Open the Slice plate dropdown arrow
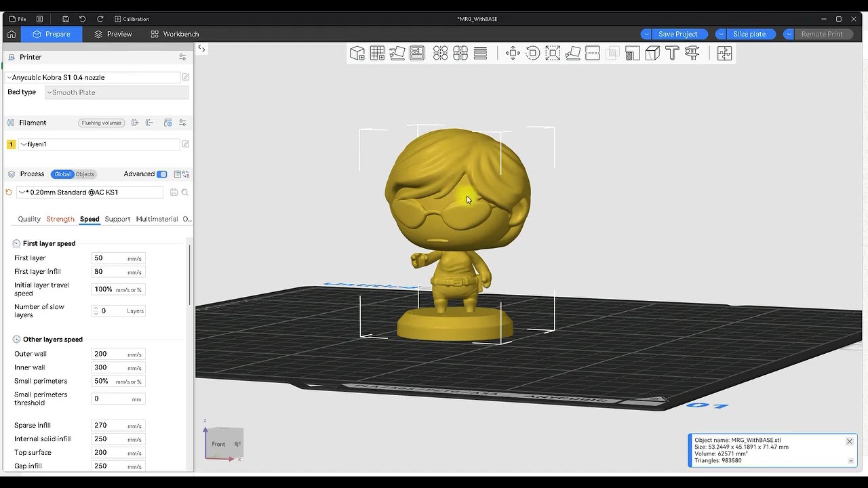The height and width of the screenshot is (488, 868). point(721,34)
